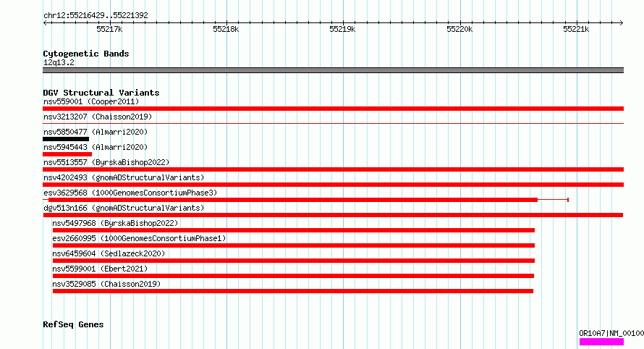Open nsv3213207 (Chaisson2019) variant label
The image size is (644, 349).
point(98,117)
